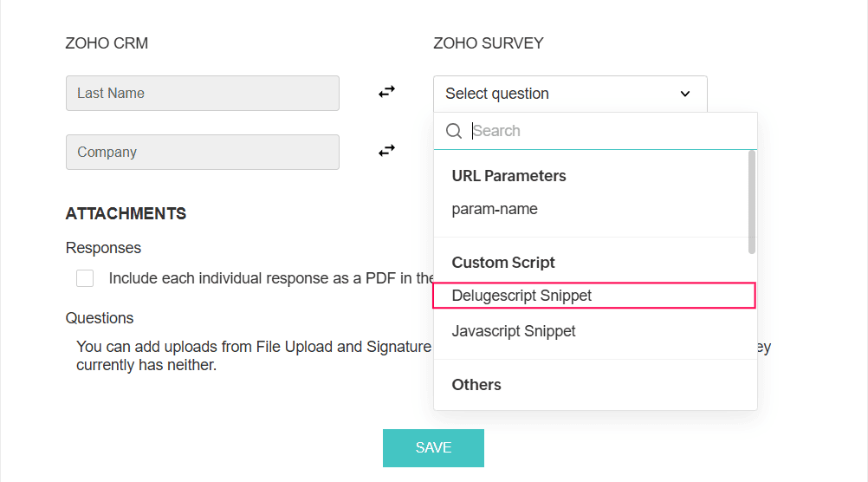868x482 pixels.
Task: Click the ZOHO CRM column label
Action: (107, 43)
